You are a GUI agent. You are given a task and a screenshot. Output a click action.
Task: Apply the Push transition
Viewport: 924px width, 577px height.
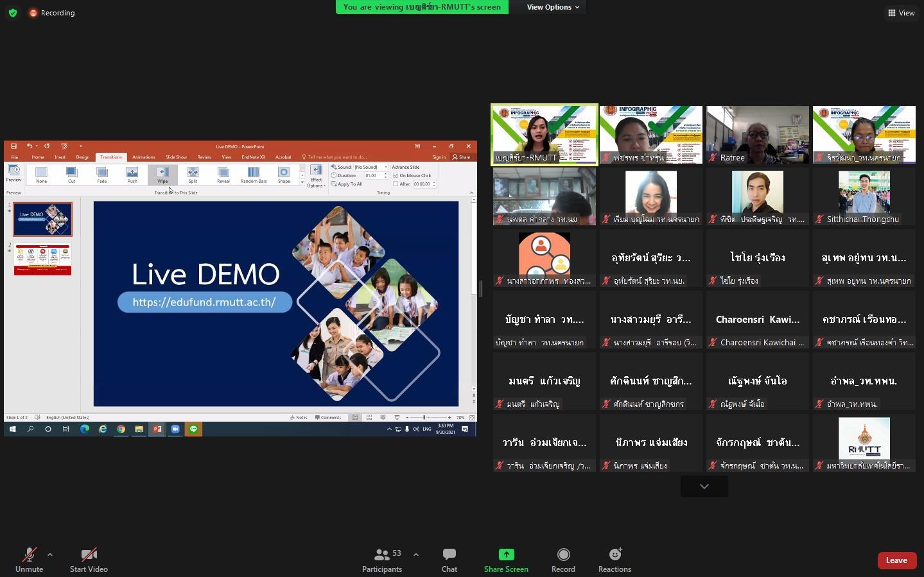coord(132,175)
